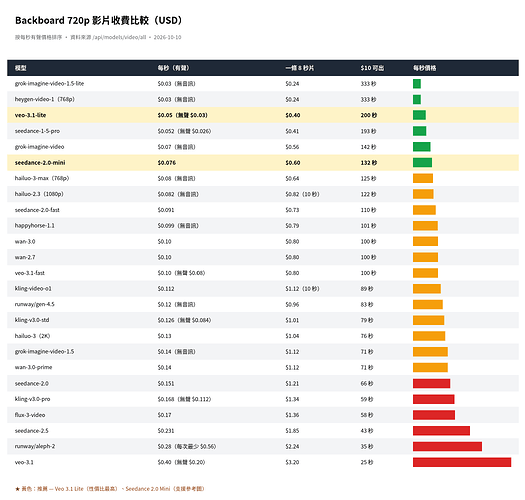Image resolution: width=525 pixels, height=500 pixels.
Task: Click the 'veo-3.1' model name in last row
Action: pyautogui.click(x=24, y=462)
